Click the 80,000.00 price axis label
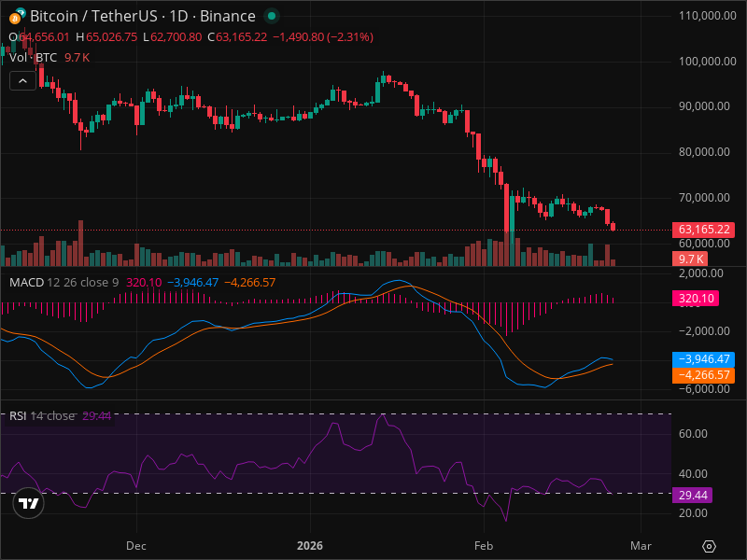This screenshot has width=747, height=560. pyautogui.click(x=704, y=152)
